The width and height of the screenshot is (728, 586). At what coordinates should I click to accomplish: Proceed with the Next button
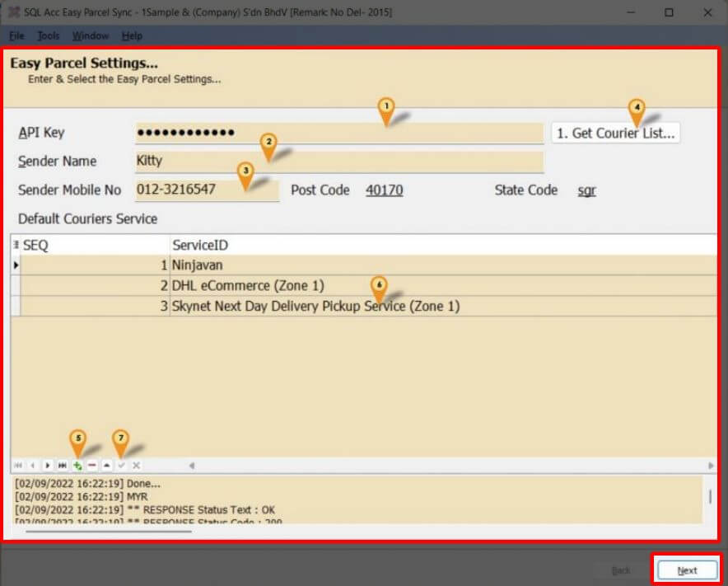687,570
